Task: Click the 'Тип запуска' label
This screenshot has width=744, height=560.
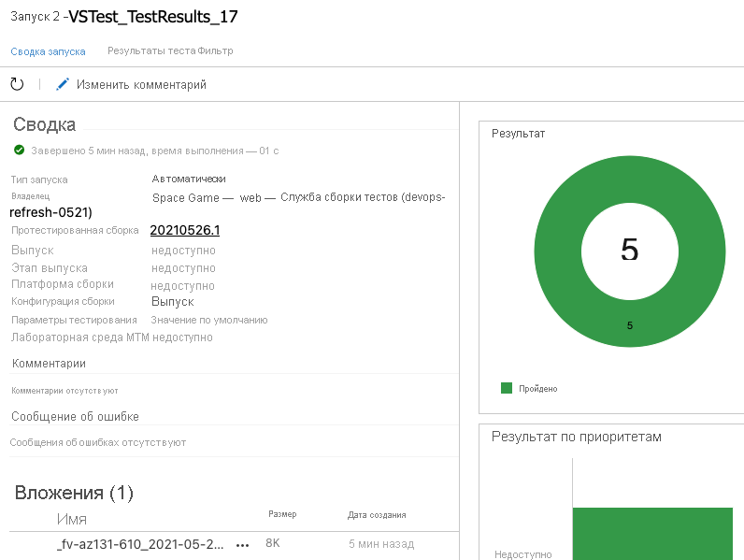Action: pos(39,179)
